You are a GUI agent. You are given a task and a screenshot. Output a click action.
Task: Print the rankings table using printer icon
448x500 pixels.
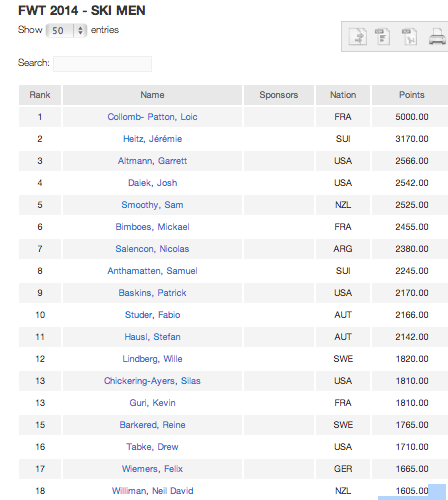437,36
